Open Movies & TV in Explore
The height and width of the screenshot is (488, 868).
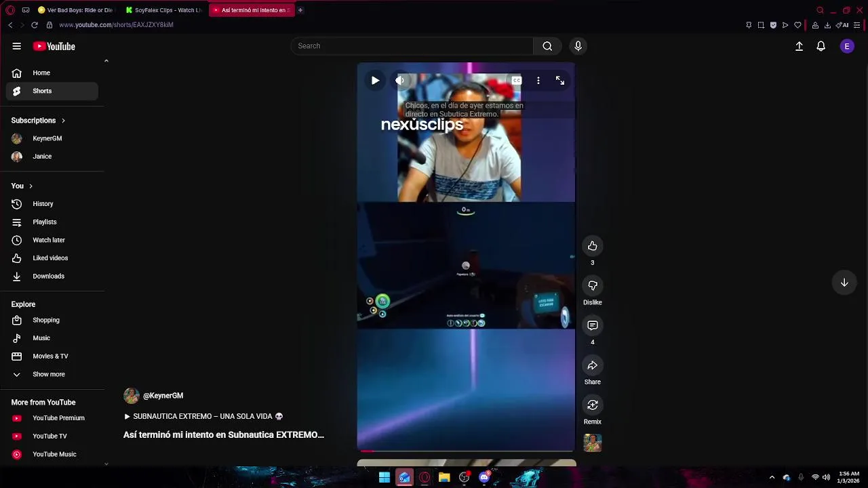[x=52, y=356]
